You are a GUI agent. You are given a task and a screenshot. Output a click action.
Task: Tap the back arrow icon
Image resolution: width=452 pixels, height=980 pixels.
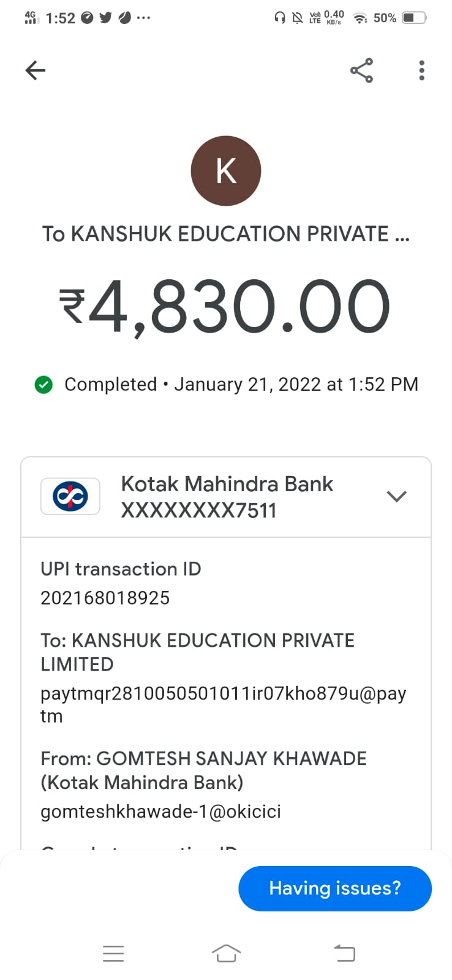tap(36, 70)
